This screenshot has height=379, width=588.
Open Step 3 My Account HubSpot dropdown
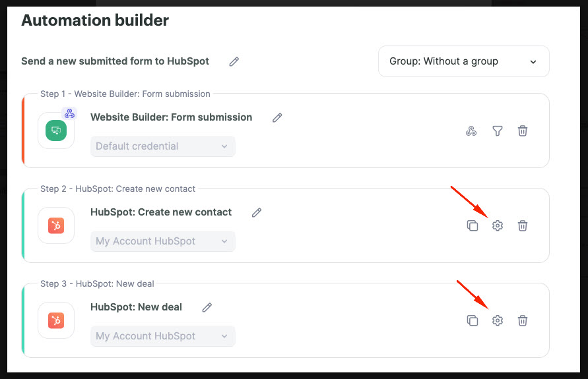tap(163, 336)
